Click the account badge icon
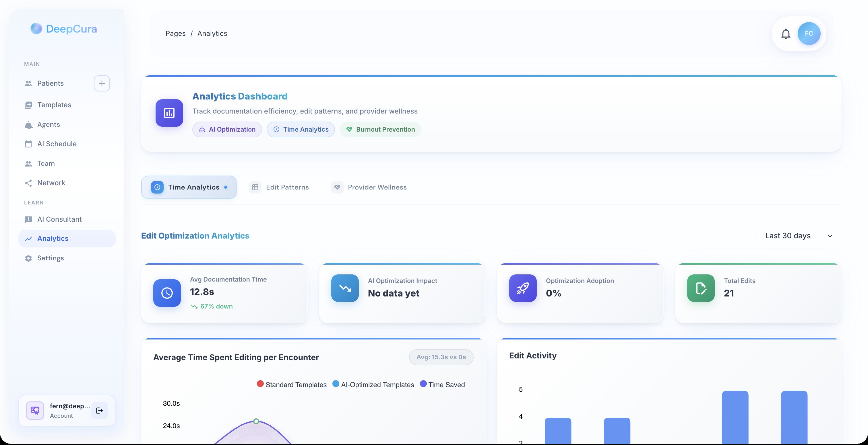 click(x=35, y=410)
